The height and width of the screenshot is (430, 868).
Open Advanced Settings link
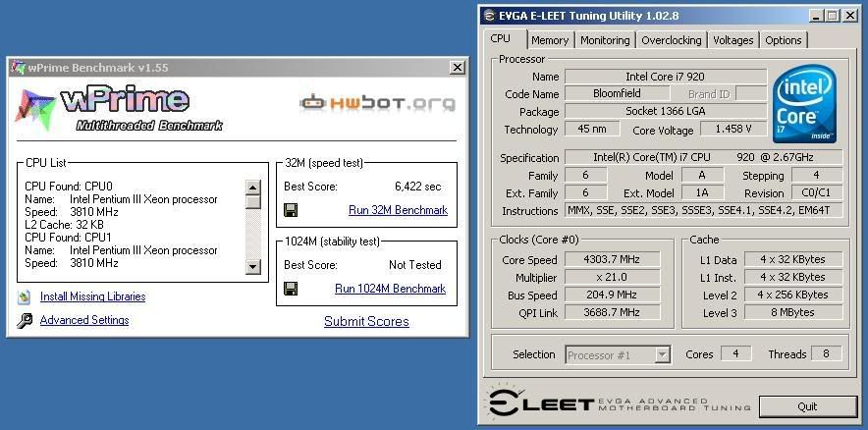(84, 320)
